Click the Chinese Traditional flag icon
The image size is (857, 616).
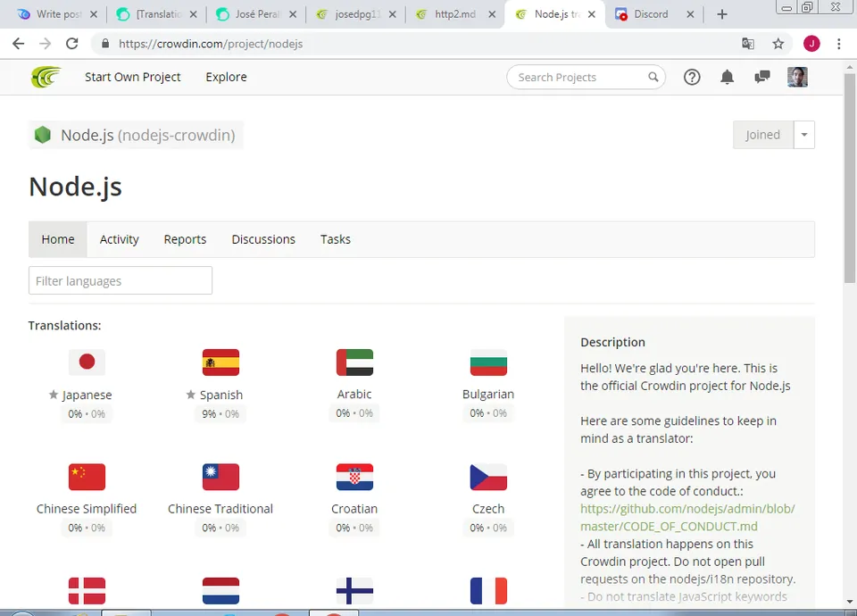point(220,477)
